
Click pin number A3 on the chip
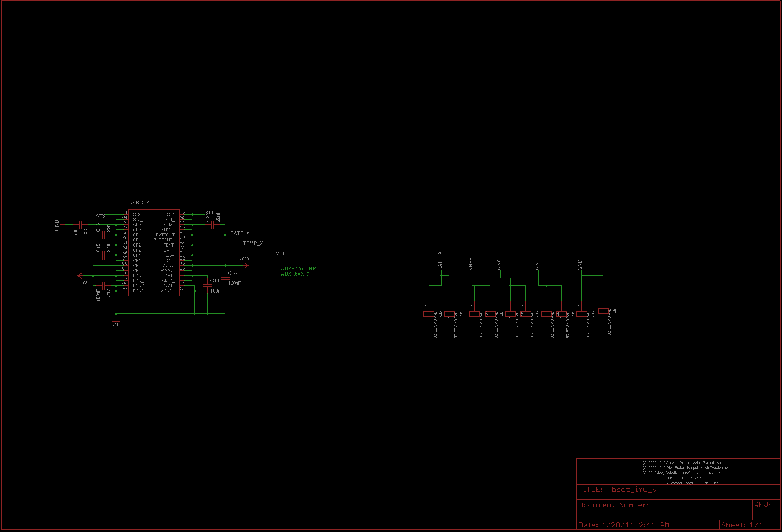click(x=182, y=263)
